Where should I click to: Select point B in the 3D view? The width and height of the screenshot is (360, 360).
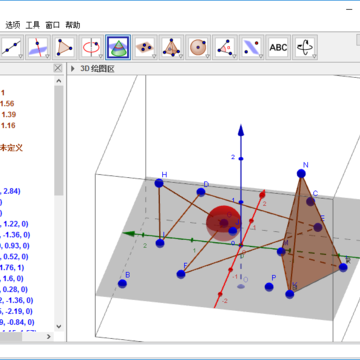click(122, 284)
